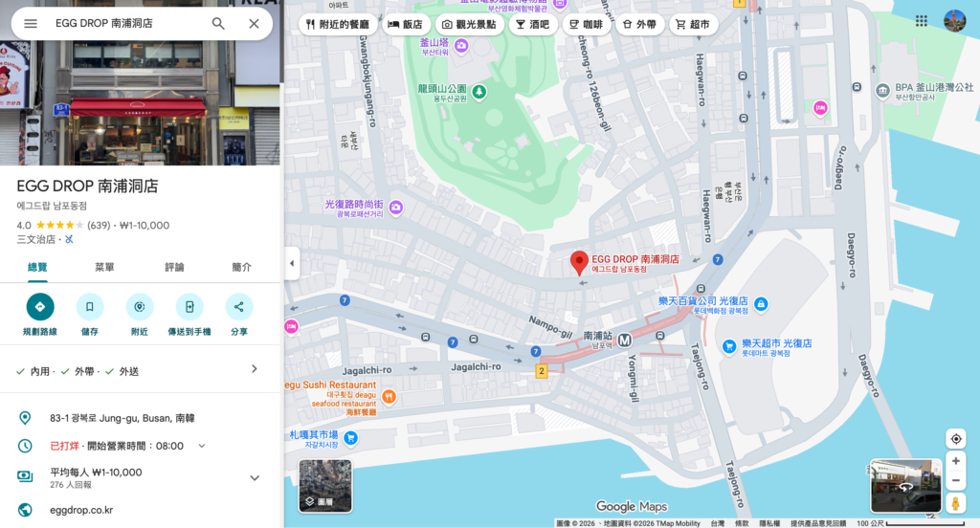
Task: Click the yellow exit 2 subway marker
Action: pyautogui.click(x=542, y=371)
